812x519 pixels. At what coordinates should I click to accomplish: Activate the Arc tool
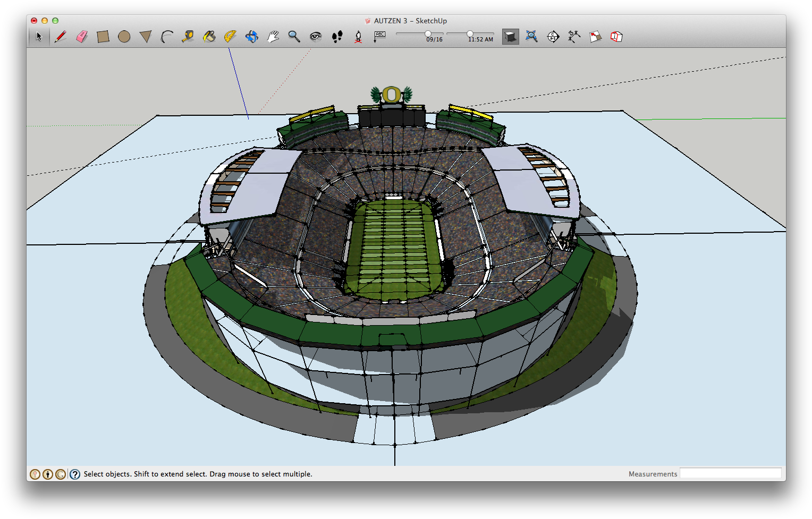(167, 36)
